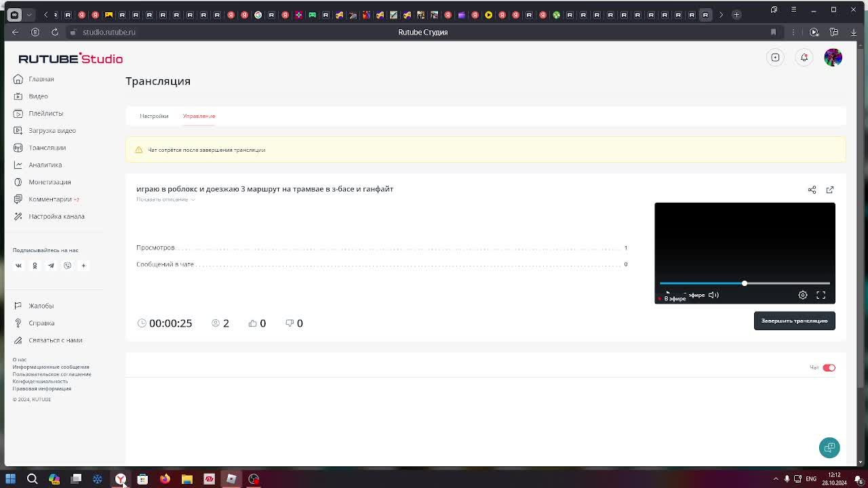Click the RUTUBE Studio logo
The image size is (868, 488).
tap(71, 59)
